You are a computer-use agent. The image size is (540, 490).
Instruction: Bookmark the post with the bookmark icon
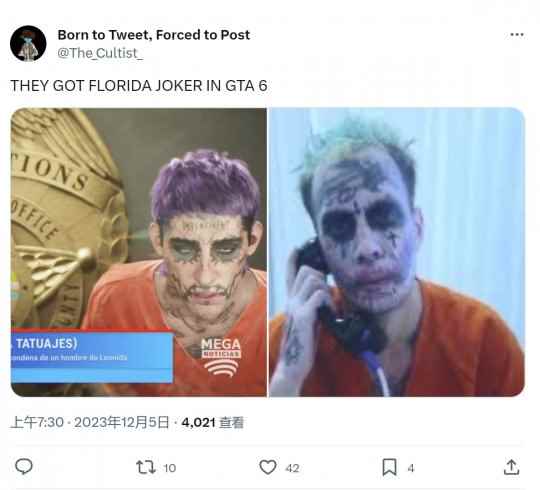coord(389,467)
